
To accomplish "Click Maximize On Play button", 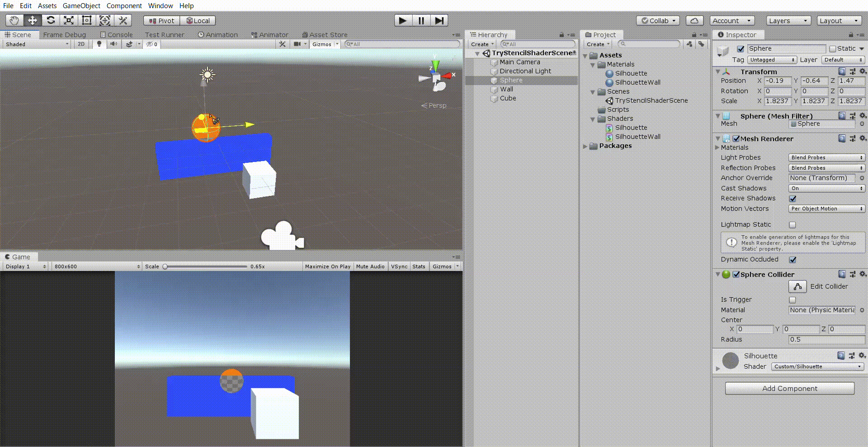I will coord(328,266).
